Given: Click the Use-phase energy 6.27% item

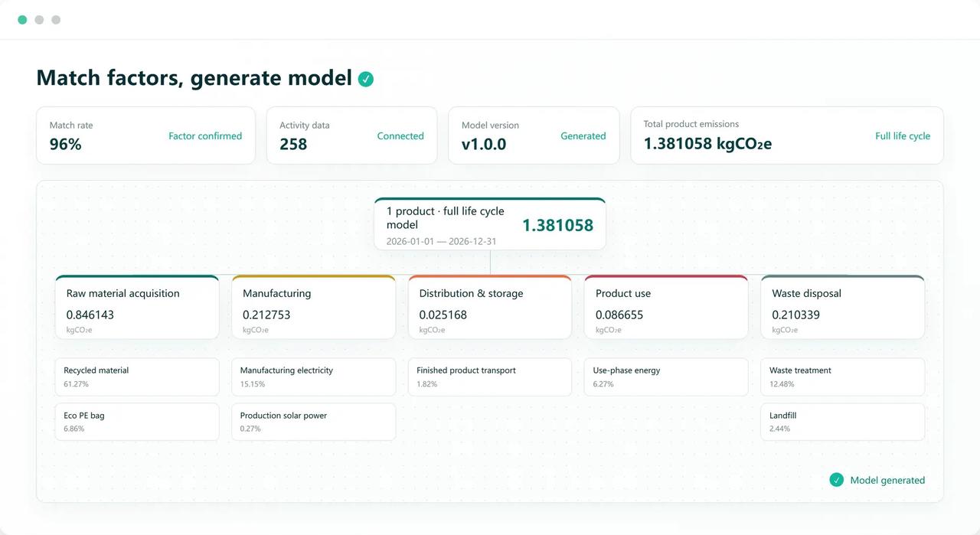Looking at the screenshot, I should [666, 377].
